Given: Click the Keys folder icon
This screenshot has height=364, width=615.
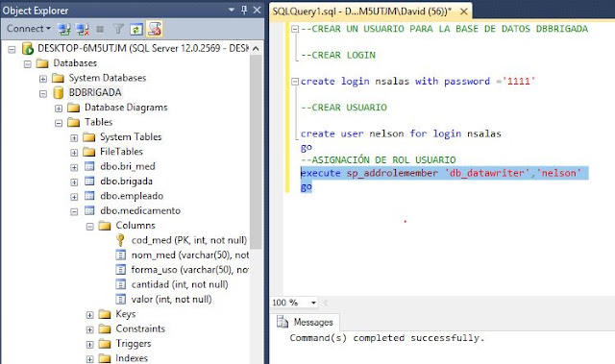Looking at the screenshot, I should tap(105, 314).
